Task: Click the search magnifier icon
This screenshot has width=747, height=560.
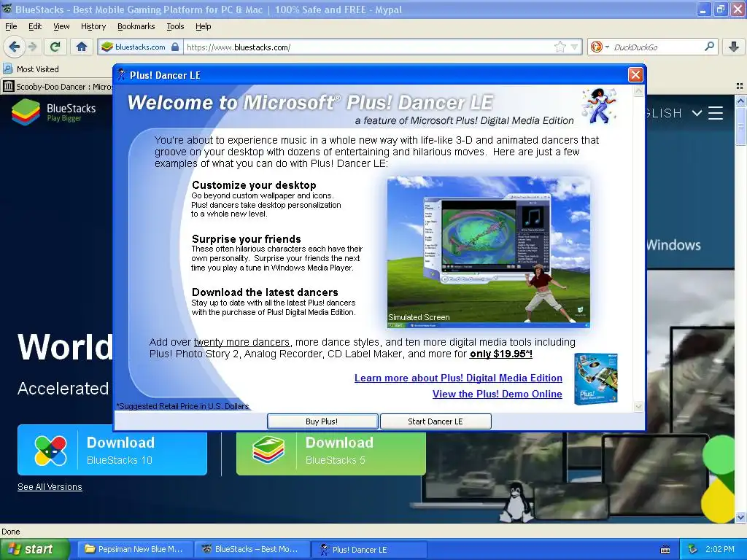Action: coord(709,47)
